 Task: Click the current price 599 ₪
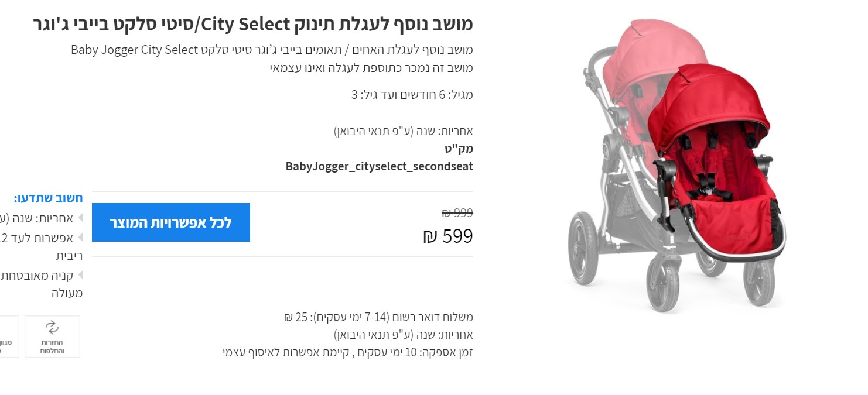point(447,236)
